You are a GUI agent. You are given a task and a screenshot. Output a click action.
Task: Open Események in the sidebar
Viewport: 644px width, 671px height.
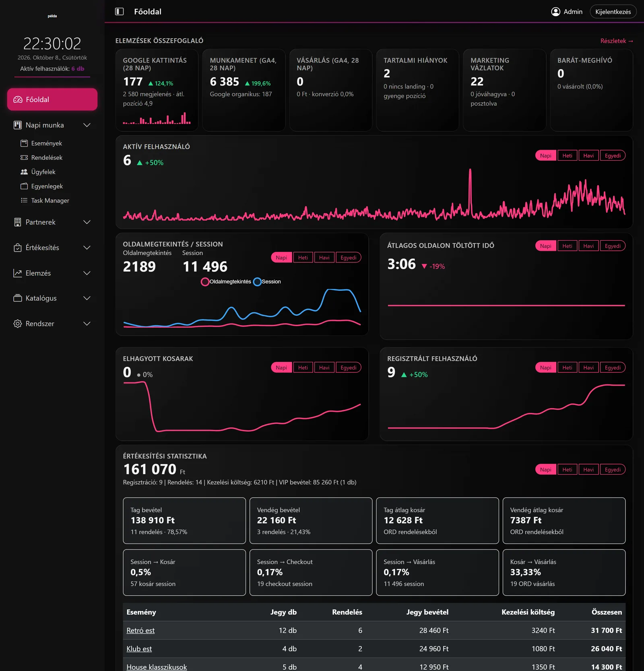tap(47, 143)
